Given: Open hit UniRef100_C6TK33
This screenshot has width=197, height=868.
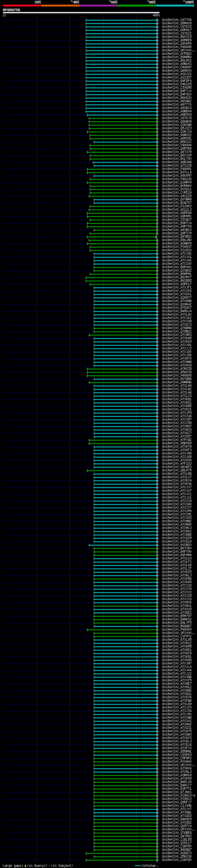Looking at the screenshot, I should click(x=177, y=26).
